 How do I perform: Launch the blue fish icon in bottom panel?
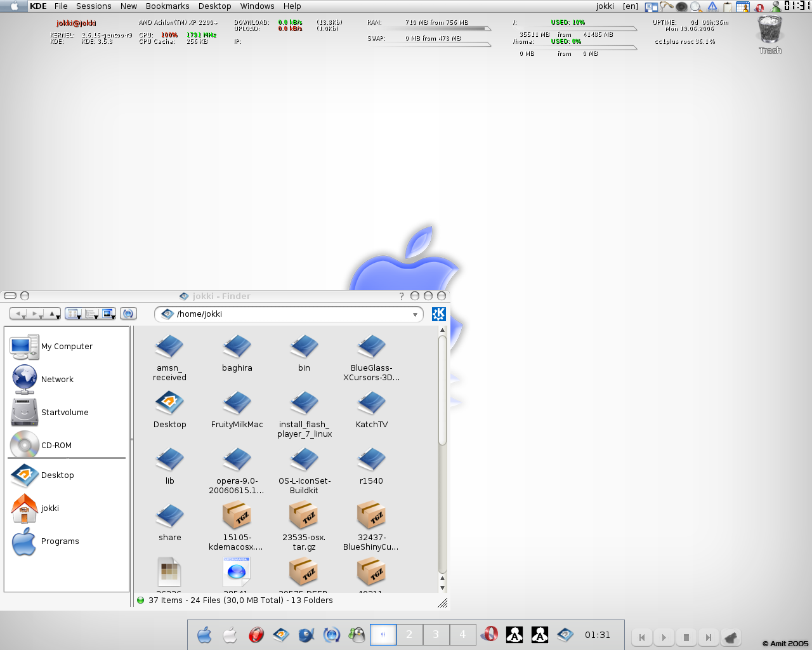coord(306,635)
